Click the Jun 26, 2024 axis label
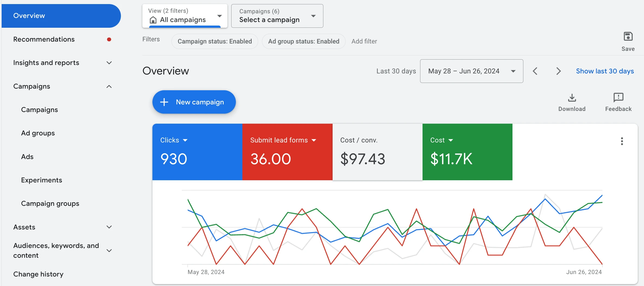 584,272
